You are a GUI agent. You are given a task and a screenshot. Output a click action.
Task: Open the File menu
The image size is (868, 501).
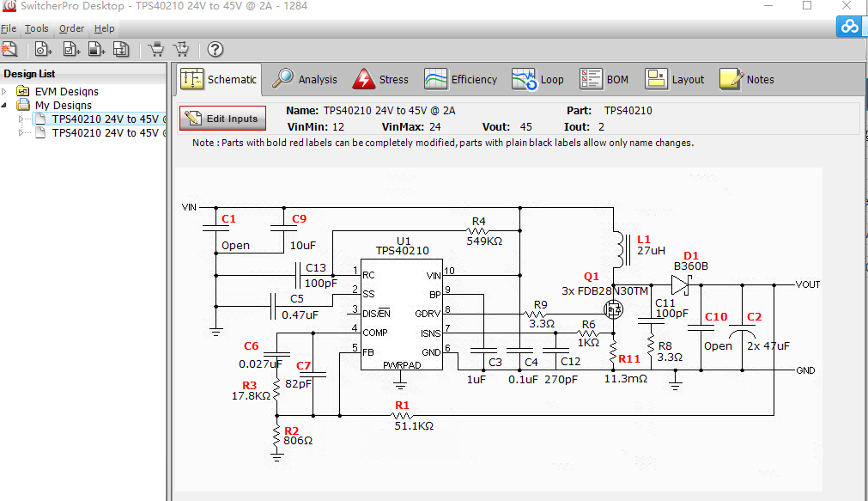[x=9, y=28]
